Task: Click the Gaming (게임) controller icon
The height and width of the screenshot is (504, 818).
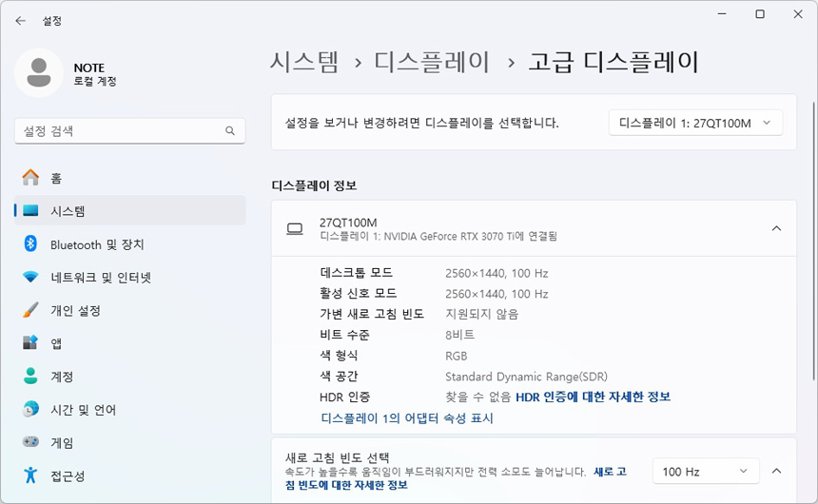Action: (x=30, y=442)
